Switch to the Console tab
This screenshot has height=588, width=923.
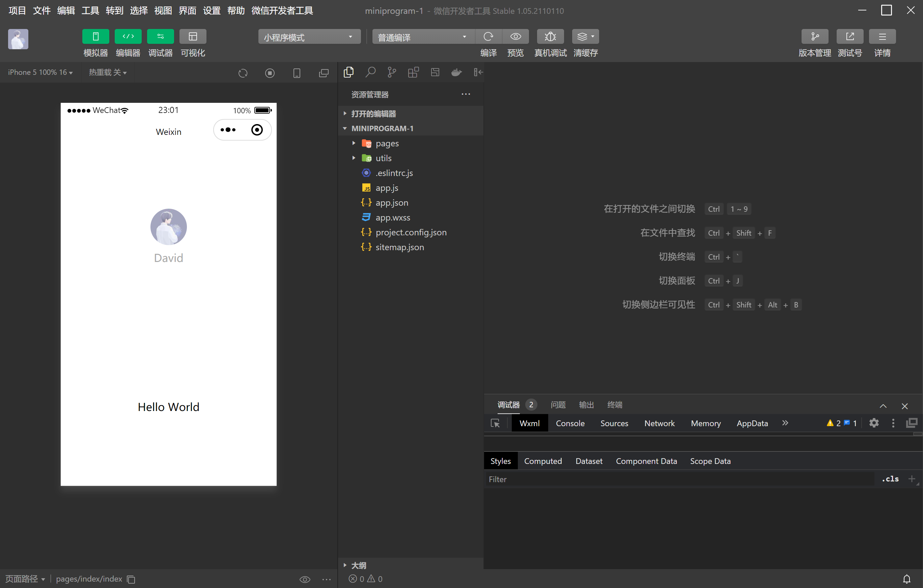pyautogui.click(x=570, y=423)
